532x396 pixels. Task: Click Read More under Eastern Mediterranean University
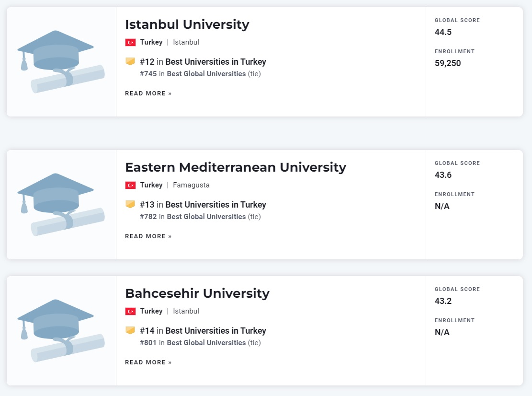[148, 236]
